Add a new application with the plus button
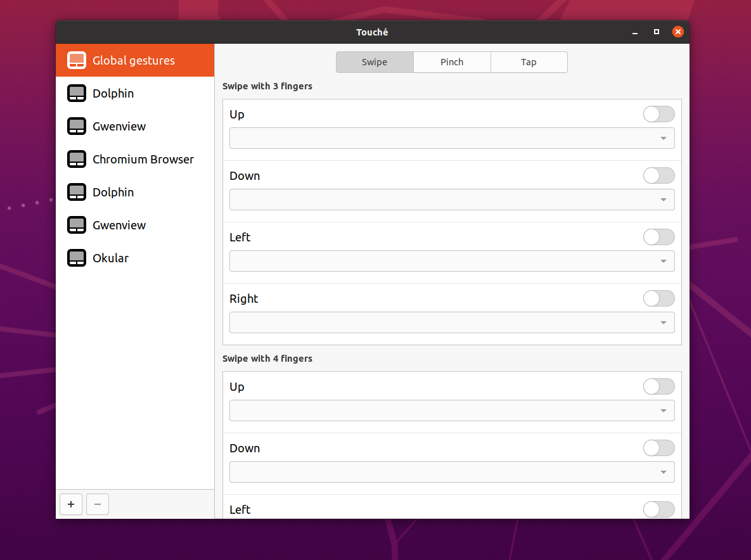Image resolution: width=751 pixels, height=560 pixels. (x=70, y=504)
